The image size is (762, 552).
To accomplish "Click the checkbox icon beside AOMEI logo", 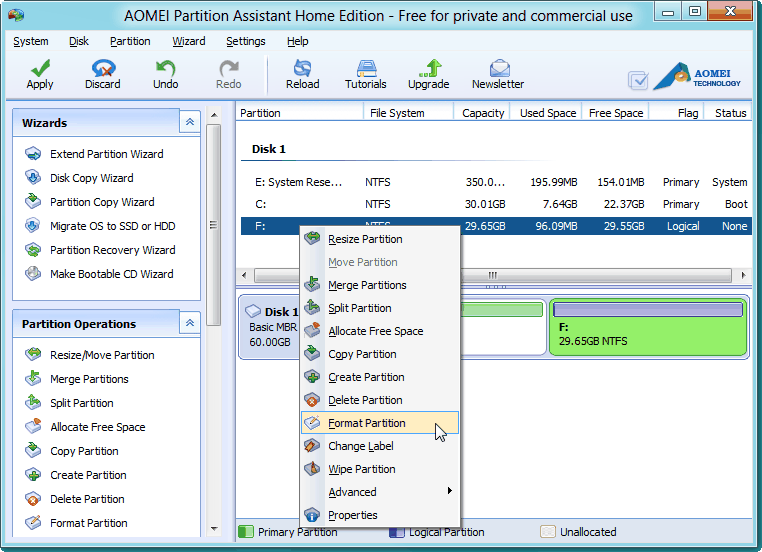I will pos(638,80).
